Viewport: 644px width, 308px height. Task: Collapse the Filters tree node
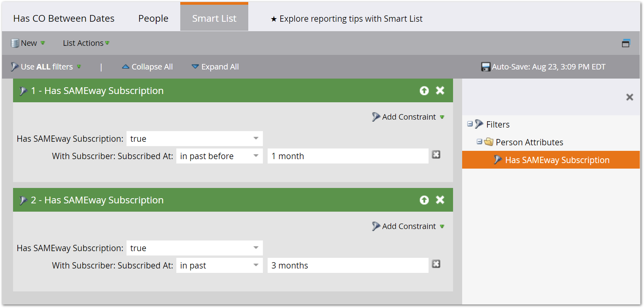(470, 124)
